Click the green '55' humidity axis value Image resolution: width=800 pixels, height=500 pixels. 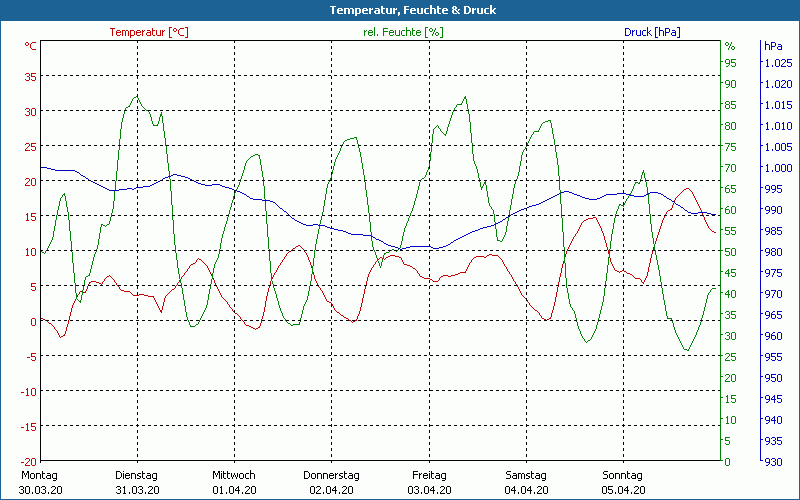coord(731,231)
